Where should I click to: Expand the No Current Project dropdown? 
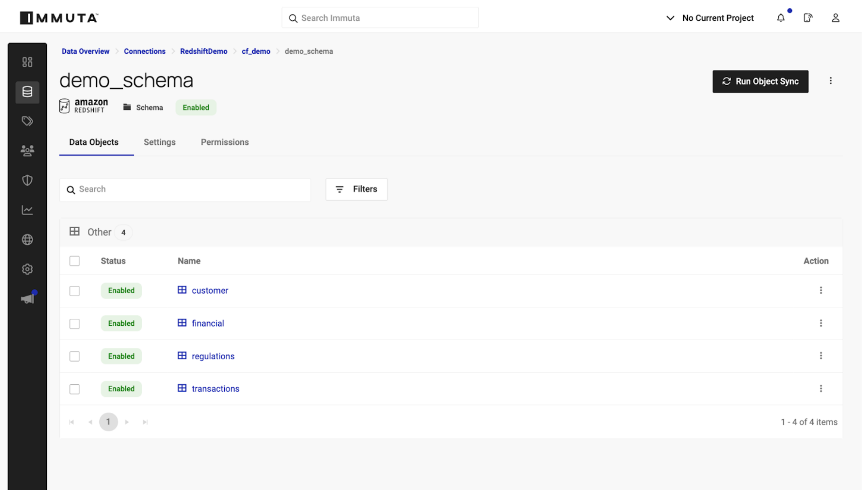pos(709,18)
